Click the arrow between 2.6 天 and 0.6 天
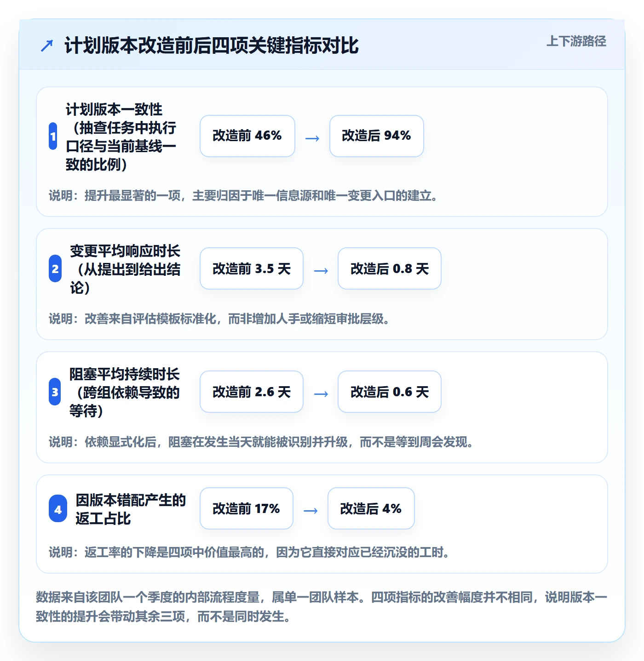The width and height of the screenshot is (644, 661). click(321, 394)
